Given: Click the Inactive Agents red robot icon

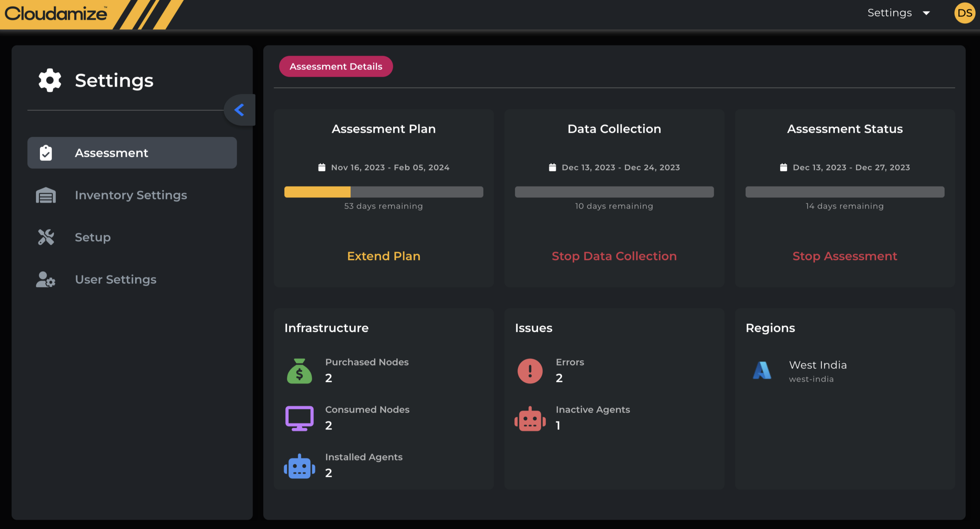Looking at the screenshot, I should (530, 419).
